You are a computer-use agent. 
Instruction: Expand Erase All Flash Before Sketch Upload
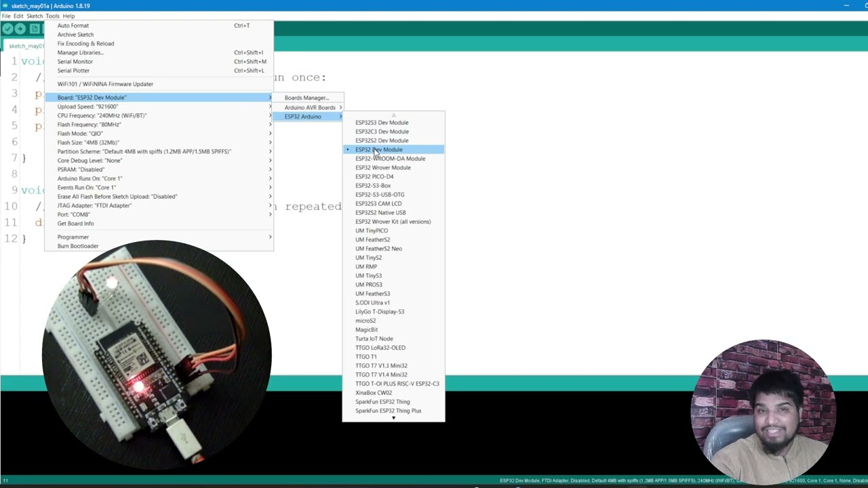pos(159,197)
